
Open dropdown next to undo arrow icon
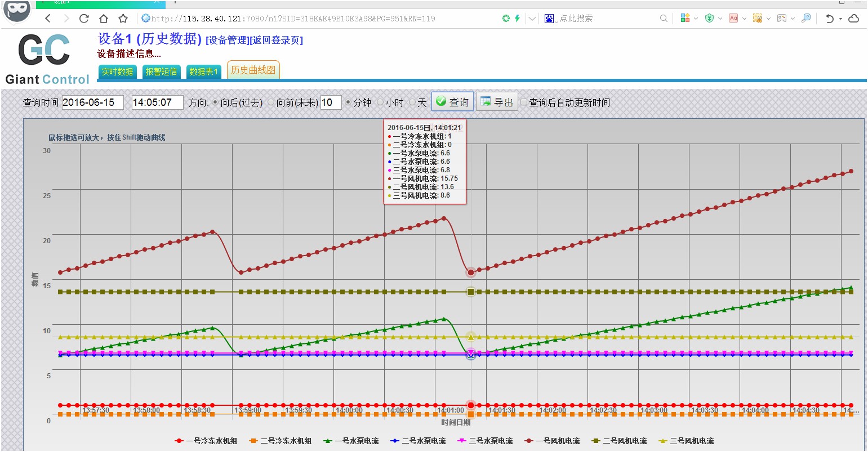pyautogui.click(x=841, y=19)
